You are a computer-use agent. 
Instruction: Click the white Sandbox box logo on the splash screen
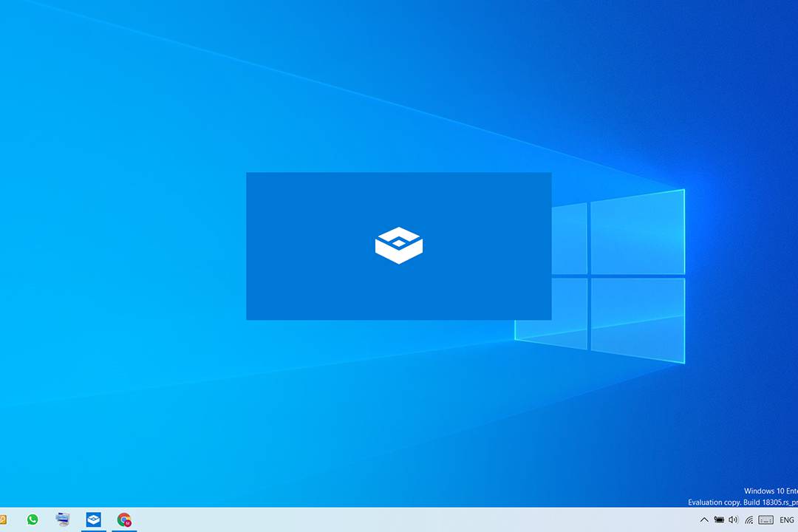(398, 245)
